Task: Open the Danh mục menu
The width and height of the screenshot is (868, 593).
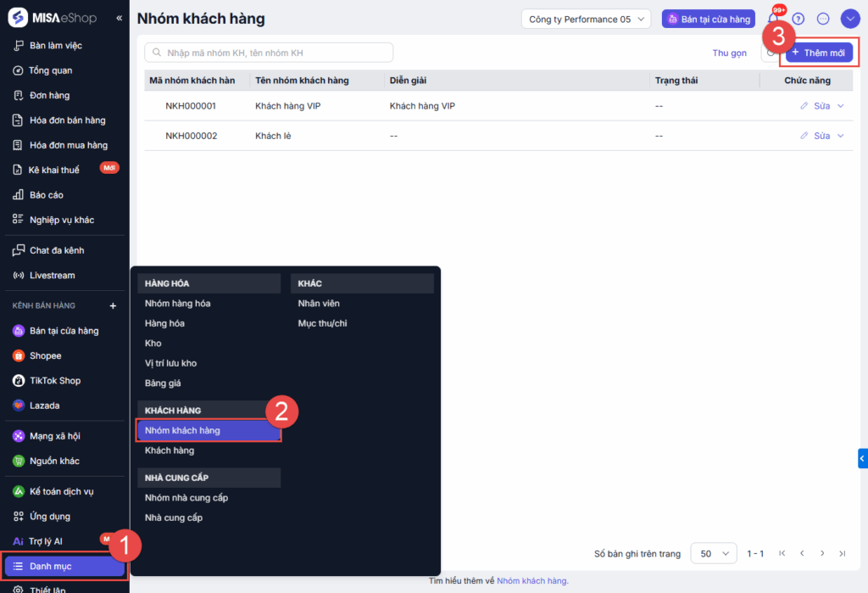Action: click(x=64, y=567)
